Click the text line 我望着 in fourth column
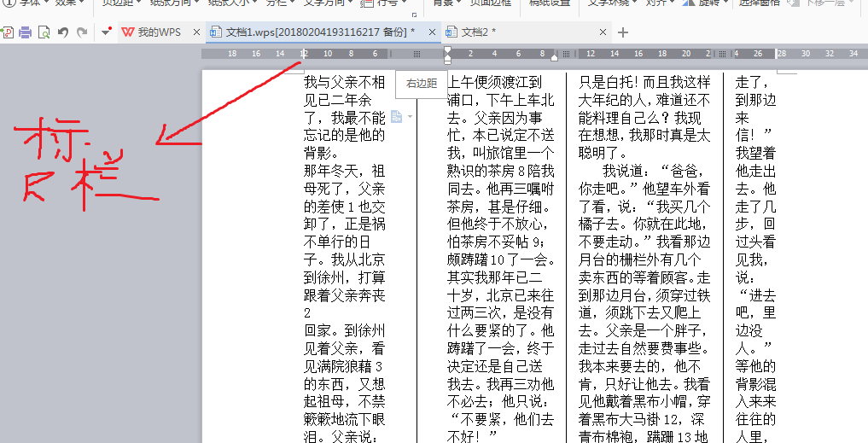The image size is (868, 443). [755, 153]
